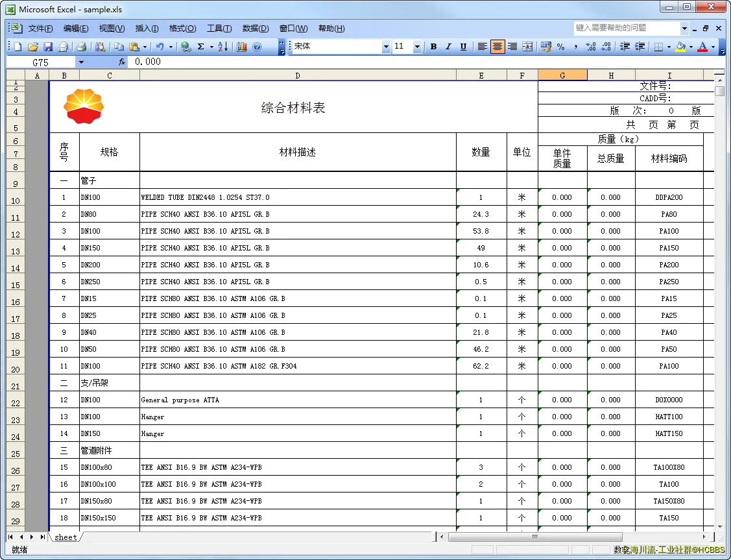731x560 pixels.
Task: Align text left in the cell
Action: (483, 47)
